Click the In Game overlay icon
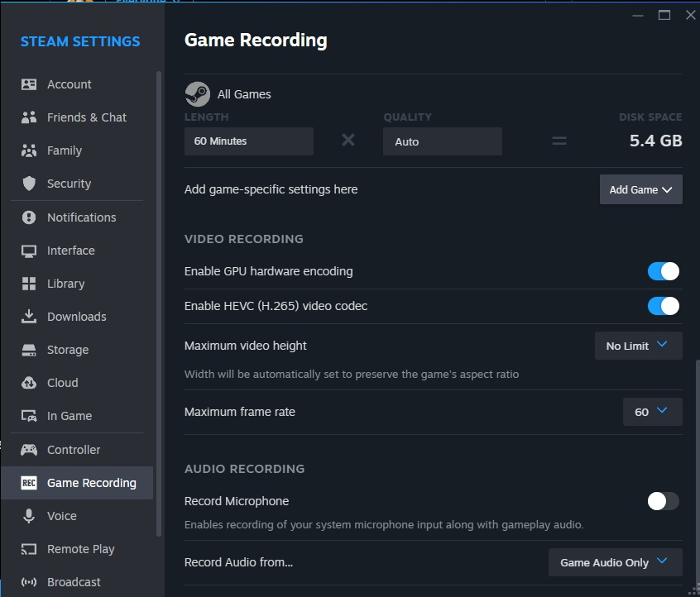This screenshot has height=597, width=700. [29, 416]
